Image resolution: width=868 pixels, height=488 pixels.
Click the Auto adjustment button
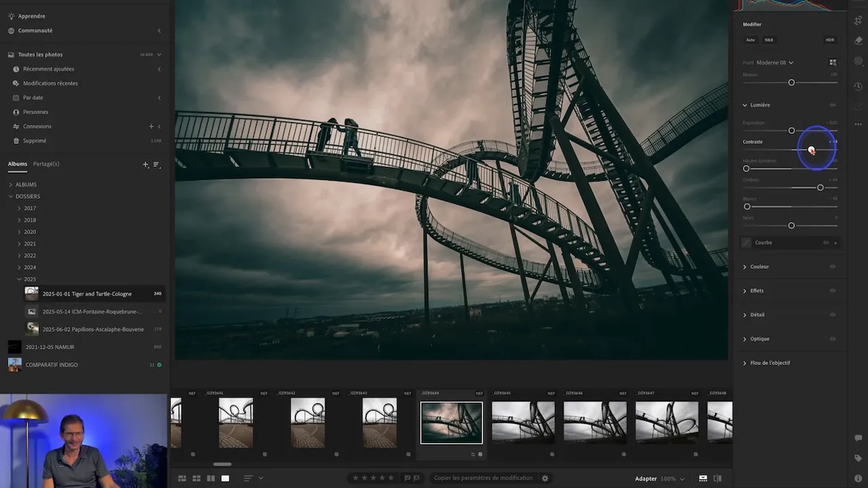[x=751, y=40]
